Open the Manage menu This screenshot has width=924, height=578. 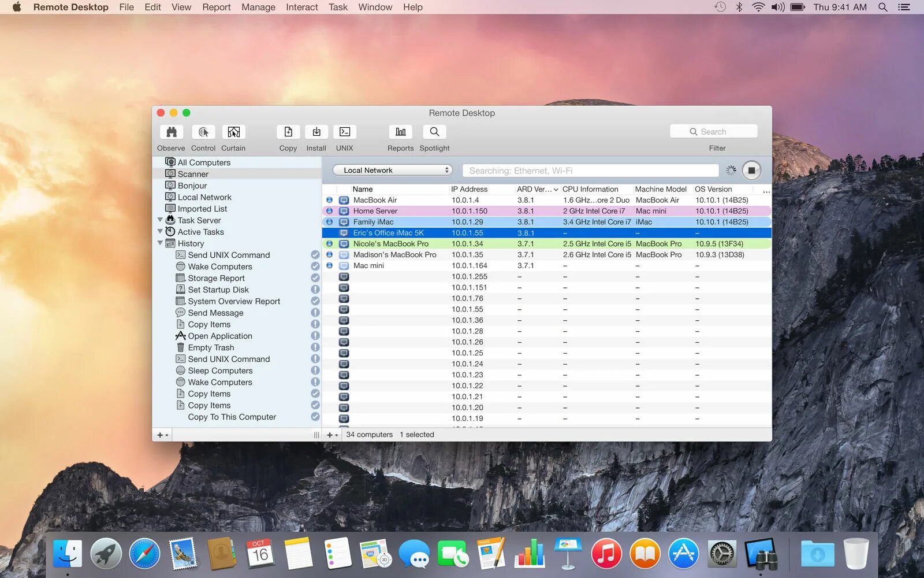pyautogui.click(x=258, y=7)
